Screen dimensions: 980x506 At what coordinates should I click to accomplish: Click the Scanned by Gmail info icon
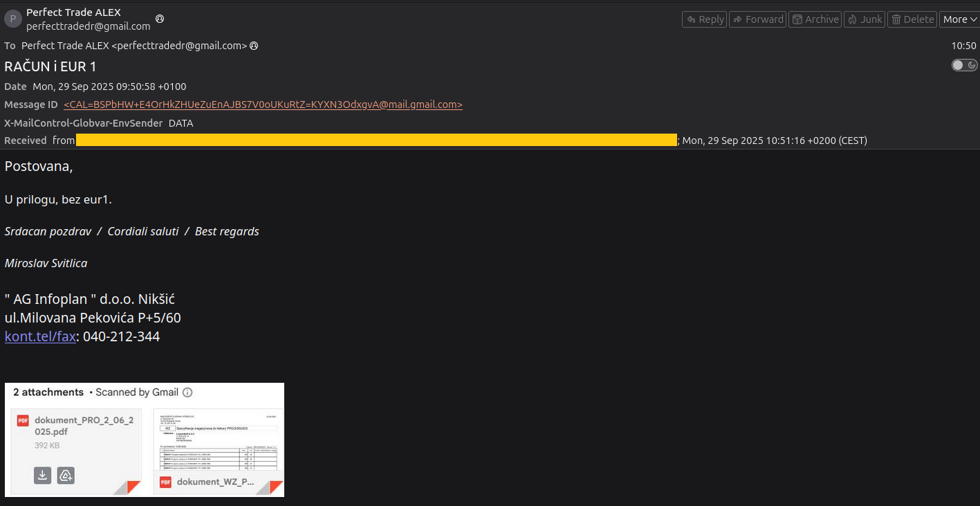pyautogui.click(x=187, y=392)
